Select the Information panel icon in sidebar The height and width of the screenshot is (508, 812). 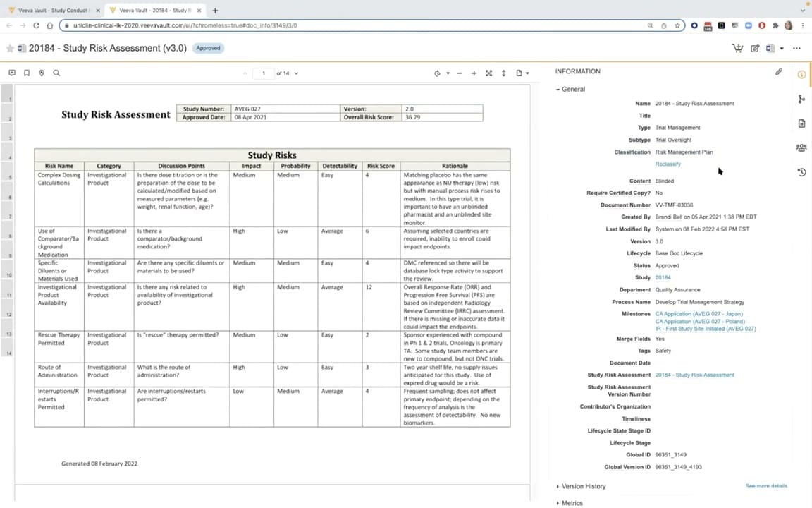(x=801, y=75)
